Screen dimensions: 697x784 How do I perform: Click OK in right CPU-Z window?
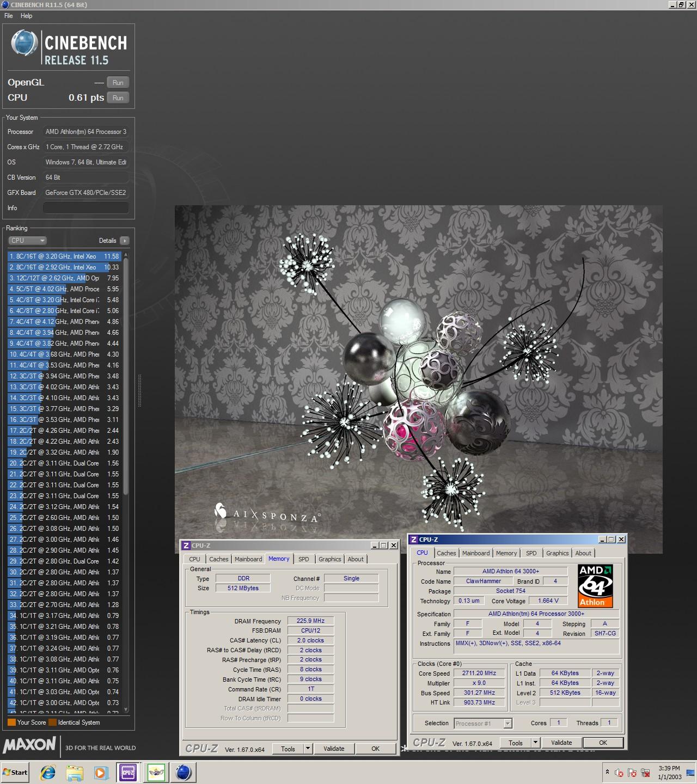tap(603, 743)
